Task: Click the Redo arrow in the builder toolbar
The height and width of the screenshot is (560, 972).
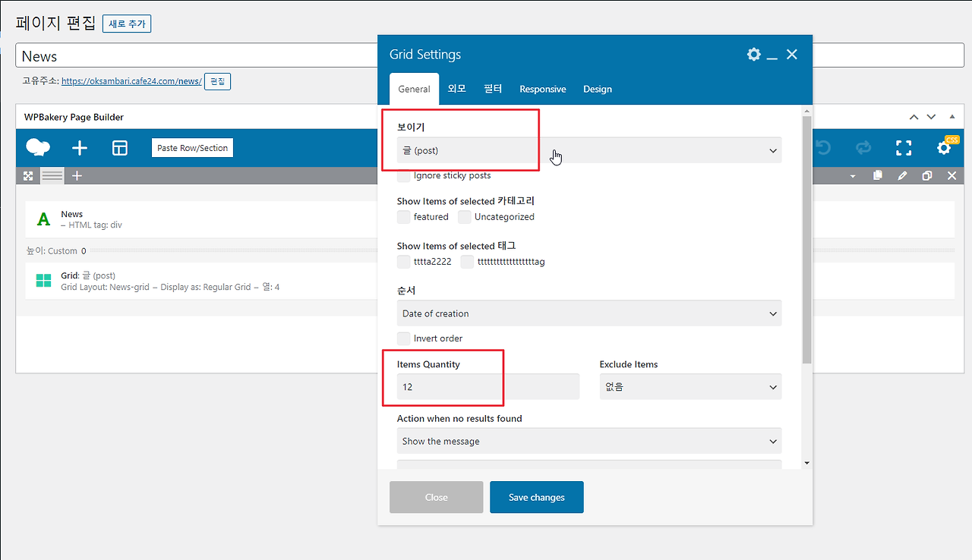Action: tap(863, 148)
